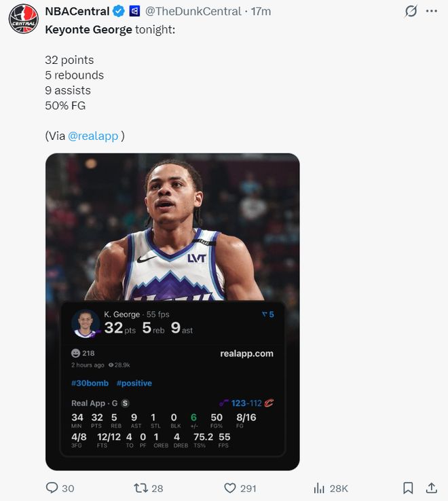Click the affiliate badge next to verified checkmark

pos(134,12)
